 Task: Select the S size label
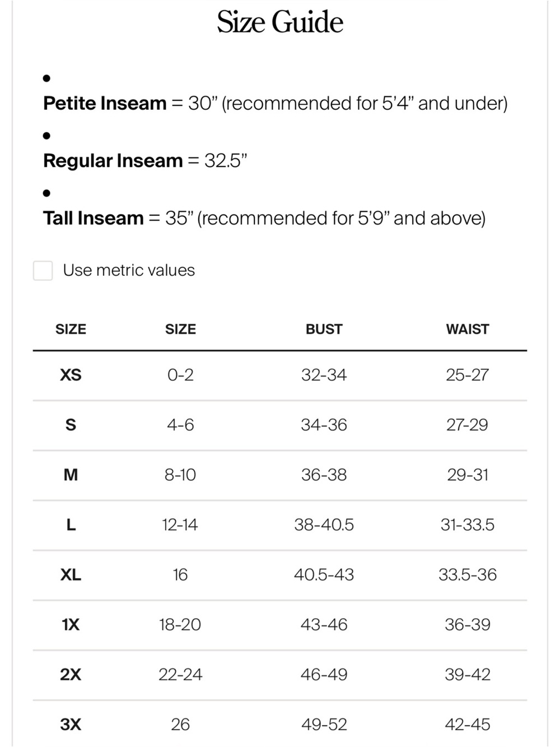(x=71, y=425)
